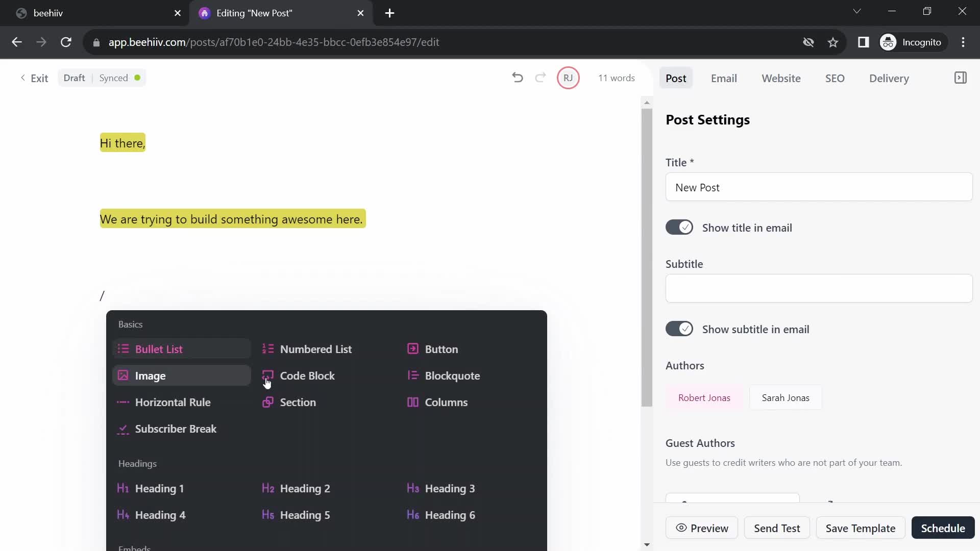Image resolution: width=980 pixels, height=551 pixels.
Task: Click the Post title input field
Action: point(819,187)
